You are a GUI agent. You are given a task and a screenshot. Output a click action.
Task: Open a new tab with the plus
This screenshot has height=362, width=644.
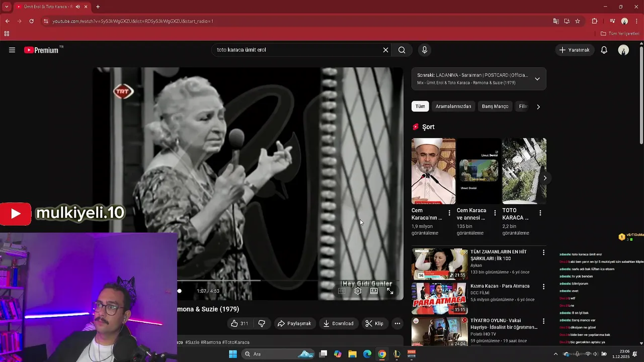(98, 7)
